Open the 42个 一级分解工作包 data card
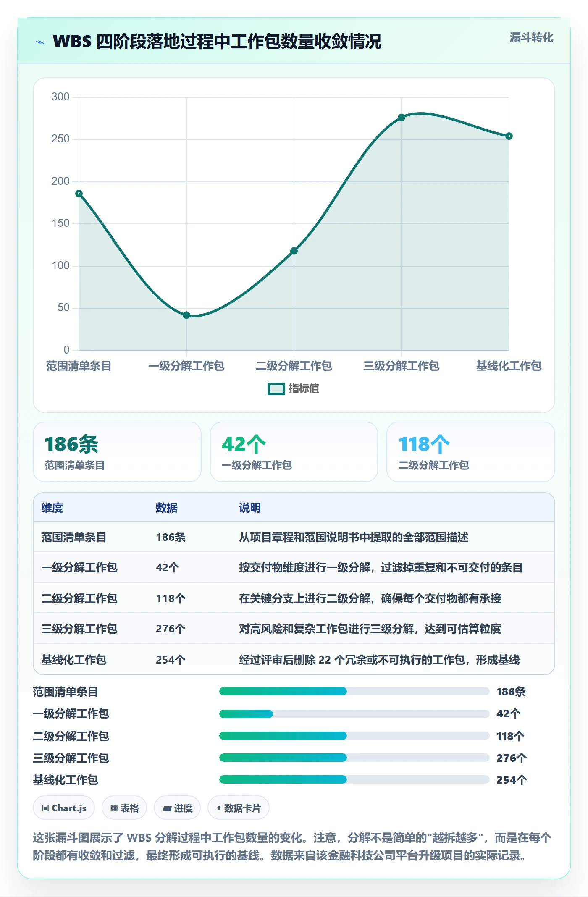This screenshot has height=897, width=588. pyautogui.click(x=294, y=452)
